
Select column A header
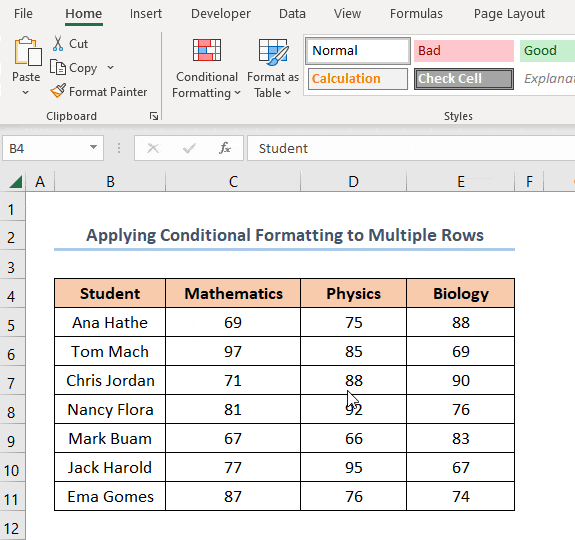[x=40, y=181]
